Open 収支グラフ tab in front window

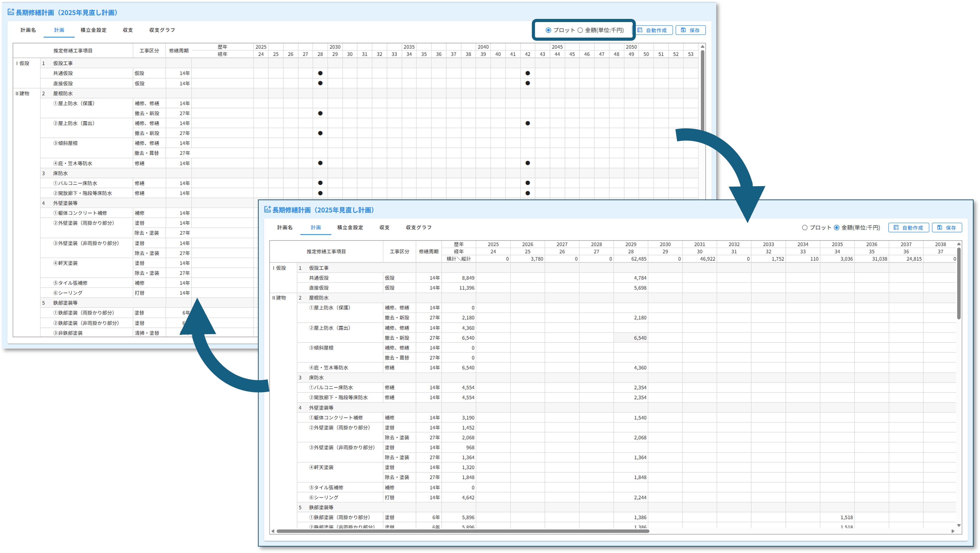pyautogui.click(x=419, y=228)
